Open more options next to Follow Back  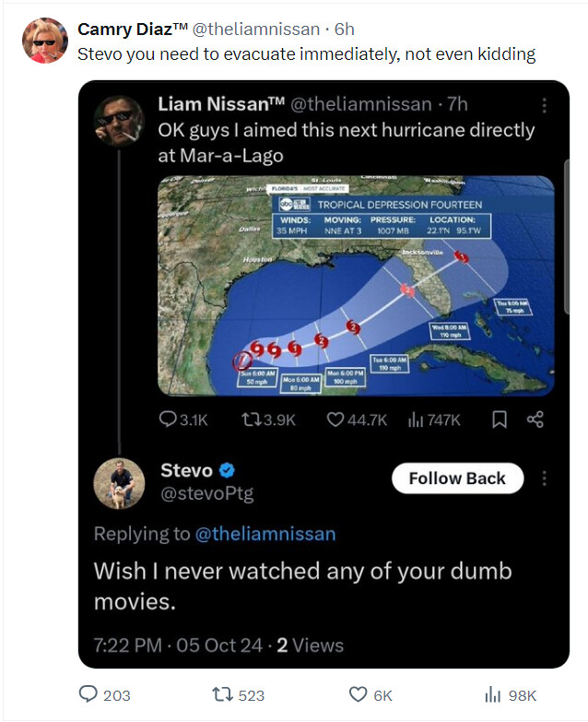[545, 479]
